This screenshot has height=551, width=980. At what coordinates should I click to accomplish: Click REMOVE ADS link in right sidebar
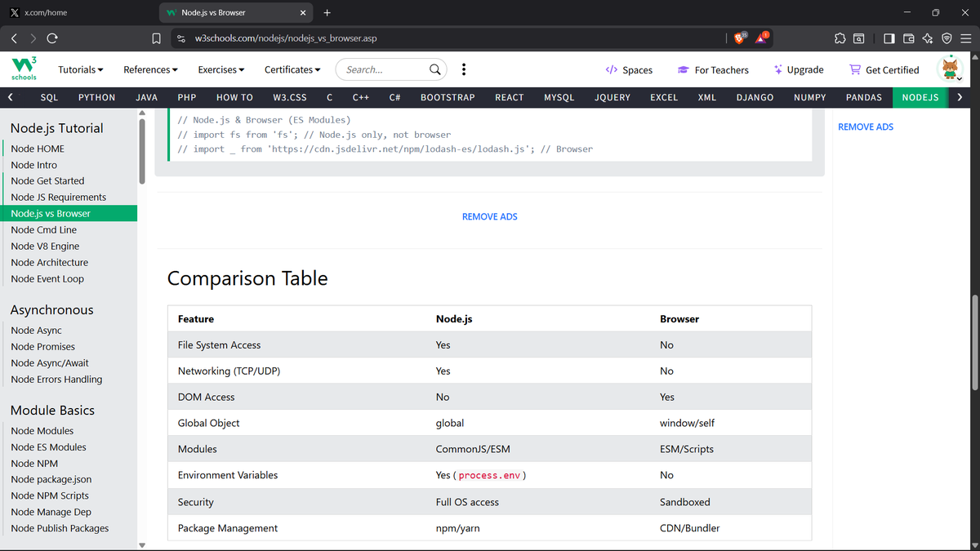[866, 127]
